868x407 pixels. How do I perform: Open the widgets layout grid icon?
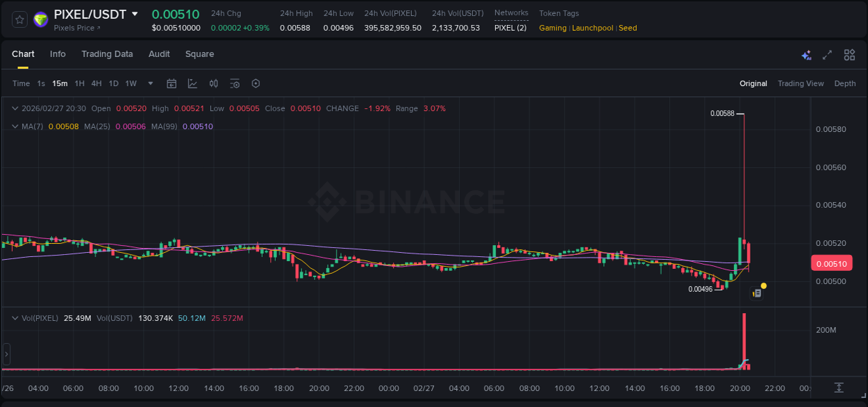(849, 54)
